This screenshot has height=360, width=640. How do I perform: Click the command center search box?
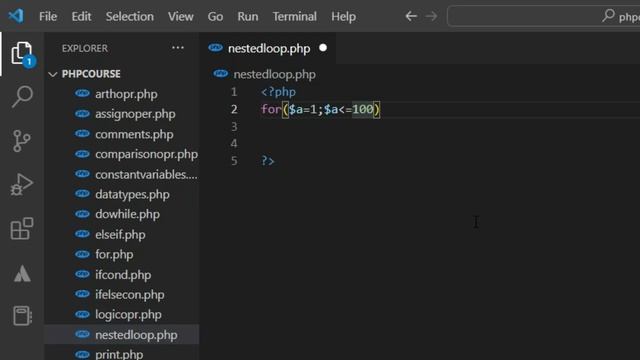544,16
